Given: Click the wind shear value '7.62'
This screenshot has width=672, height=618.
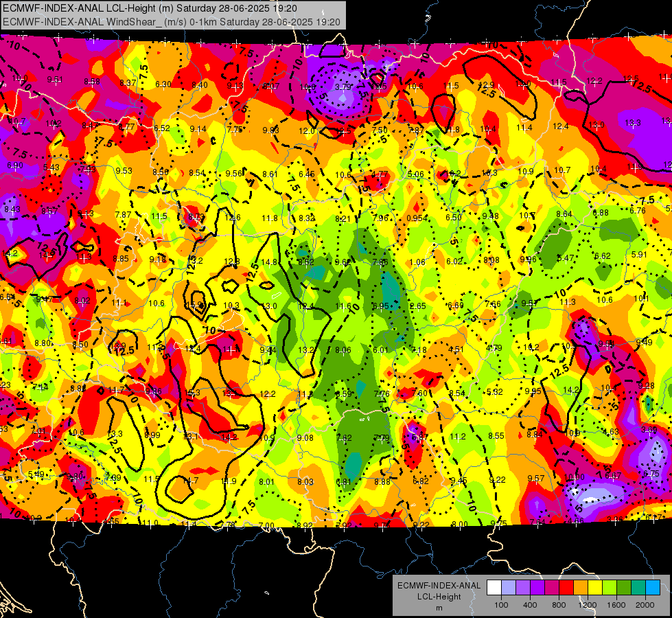Looking at the screenshot, I should coord(344,438).
